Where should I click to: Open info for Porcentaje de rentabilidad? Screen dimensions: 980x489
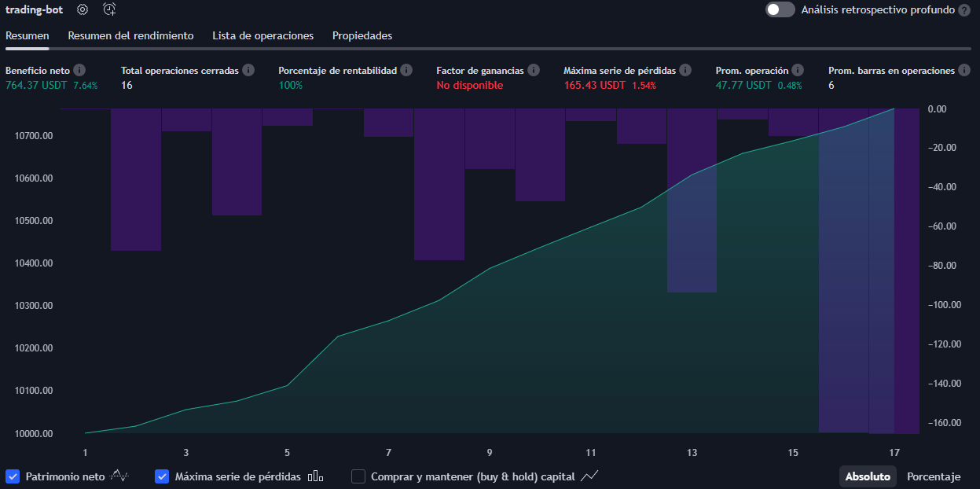pyautogui.click(x=407, y=70)
